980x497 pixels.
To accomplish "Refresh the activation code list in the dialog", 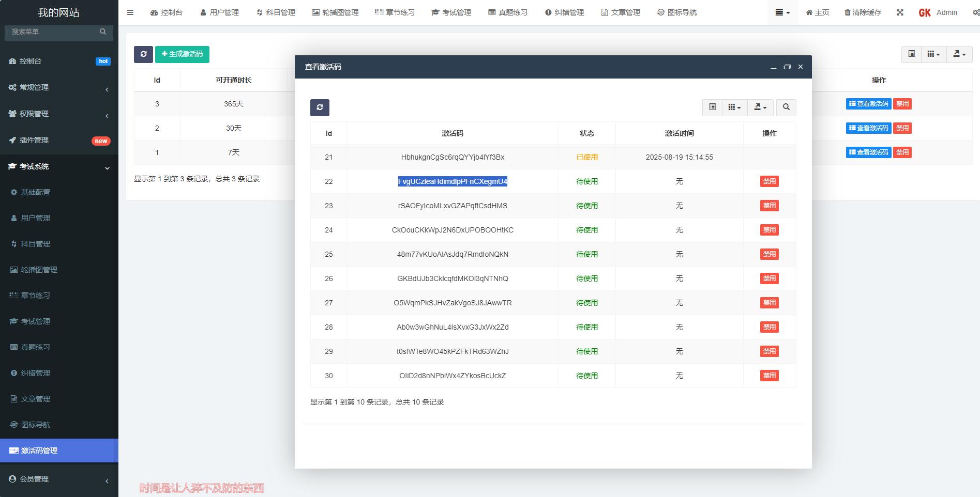I will click(x=320, y=107).
